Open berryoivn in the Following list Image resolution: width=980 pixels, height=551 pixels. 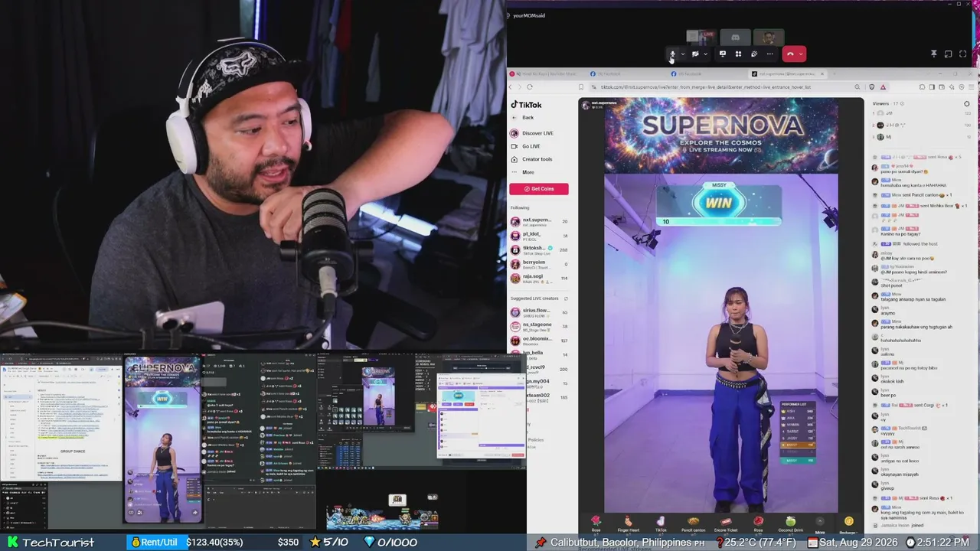pos(540,264)
